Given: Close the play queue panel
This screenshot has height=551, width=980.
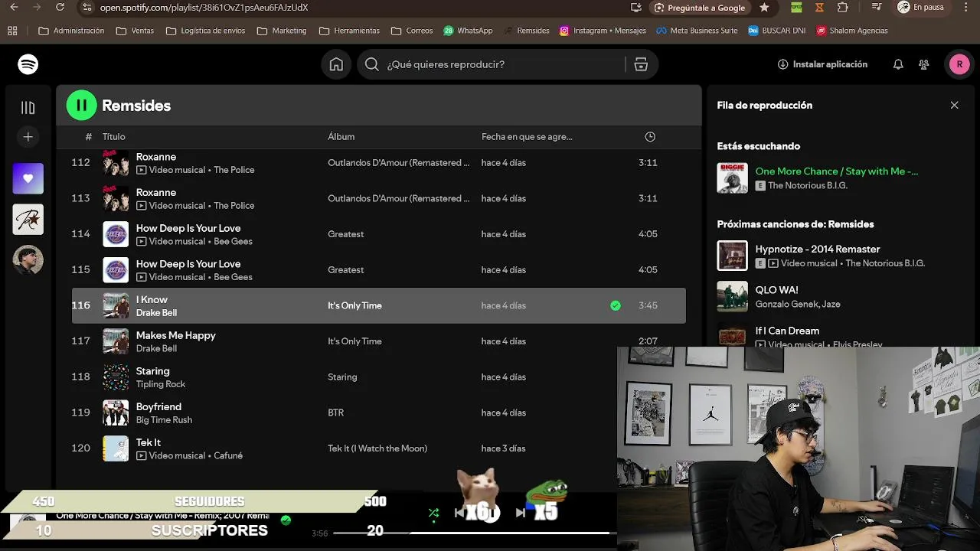Looking at the screenshot, I should coord(954,105).
